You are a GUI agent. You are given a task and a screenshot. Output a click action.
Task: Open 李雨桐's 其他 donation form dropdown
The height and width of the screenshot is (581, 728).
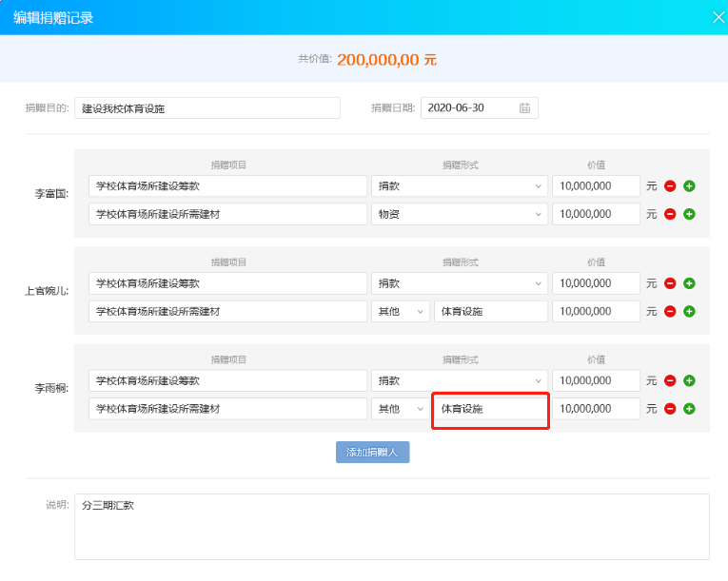click(x=401, y=409)
